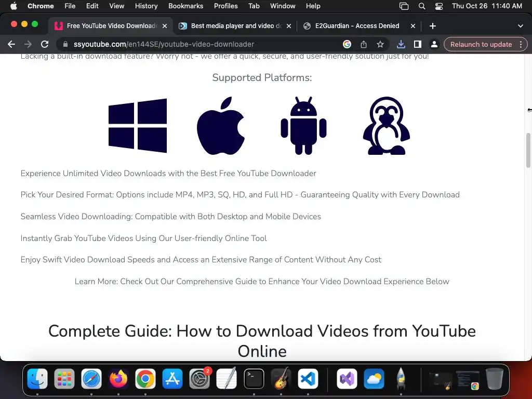Click the Linux penguin logo

click(387, 126)
